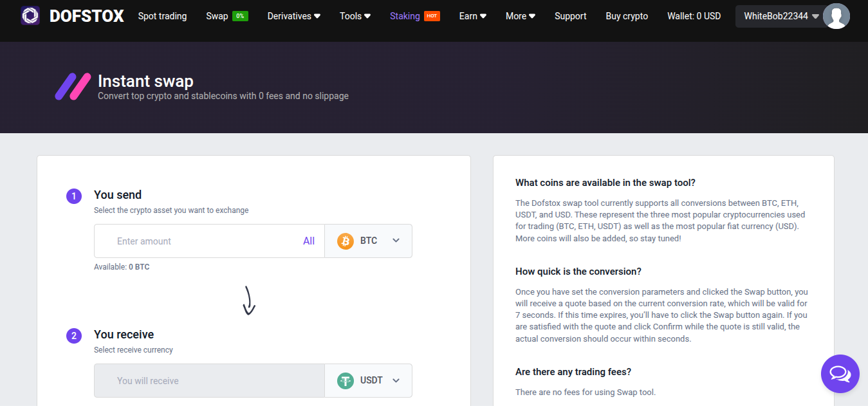The image size is (868, 406).
Task: Expand the USDT receive currency dropdown
Action: [396, 381]
